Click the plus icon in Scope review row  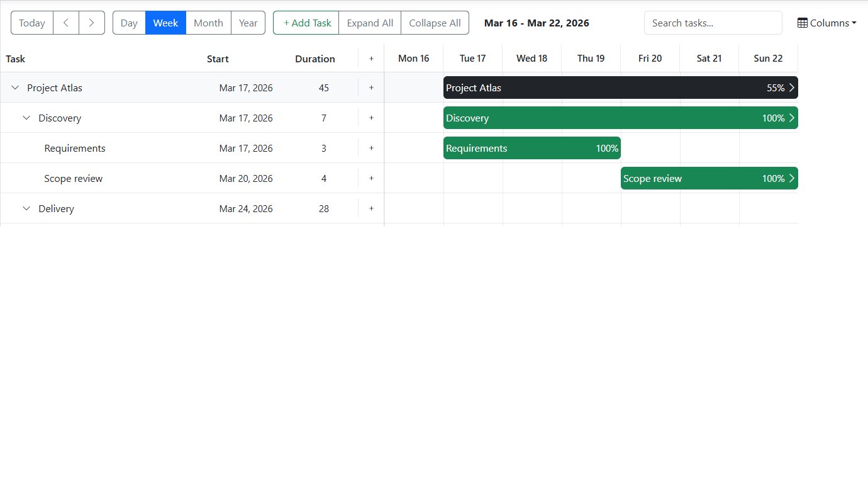point(371,178)
